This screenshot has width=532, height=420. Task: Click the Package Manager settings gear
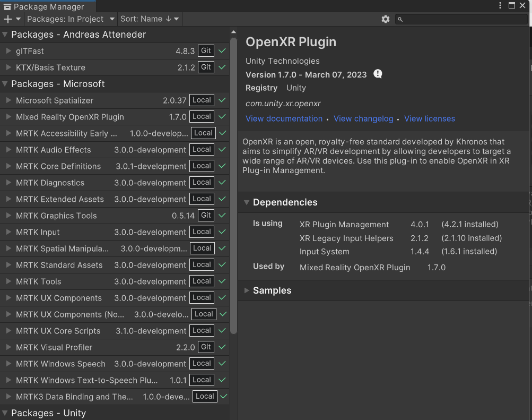[386, 19]
